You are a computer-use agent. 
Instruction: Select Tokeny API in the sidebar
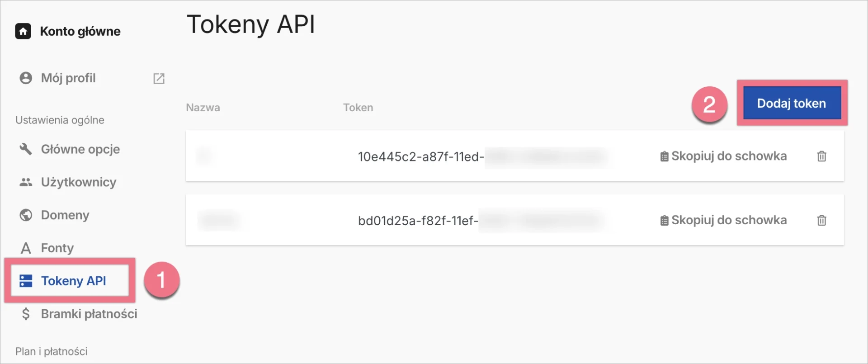click(74, 281)
